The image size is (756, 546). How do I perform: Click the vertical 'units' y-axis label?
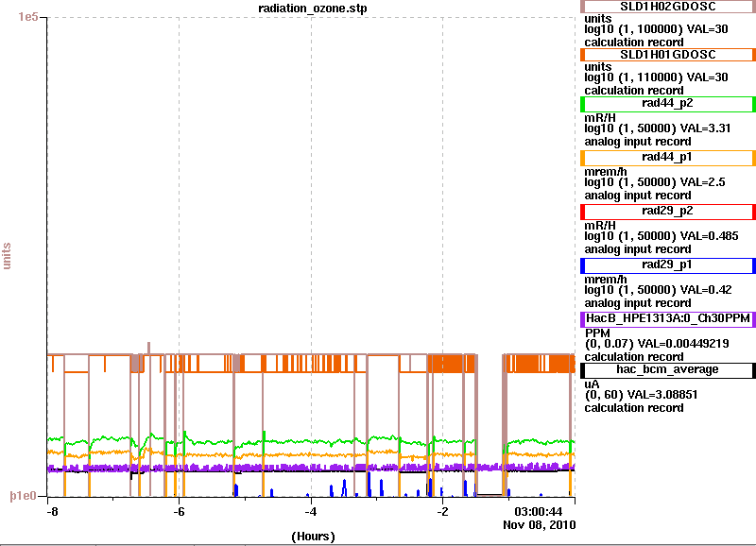[x=7, y=255]
